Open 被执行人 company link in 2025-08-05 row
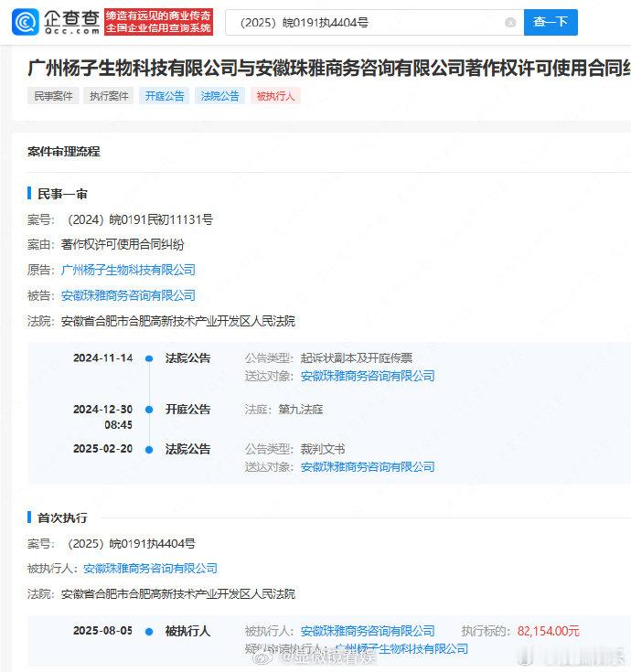631x672 pixels. click(368, 631)
